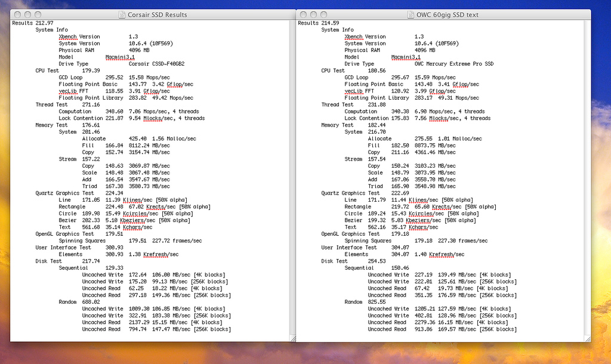This screenshot has width=611, height=364.
Task: Click the Lock Contention score '221.87'
Action: coord(114,119)
